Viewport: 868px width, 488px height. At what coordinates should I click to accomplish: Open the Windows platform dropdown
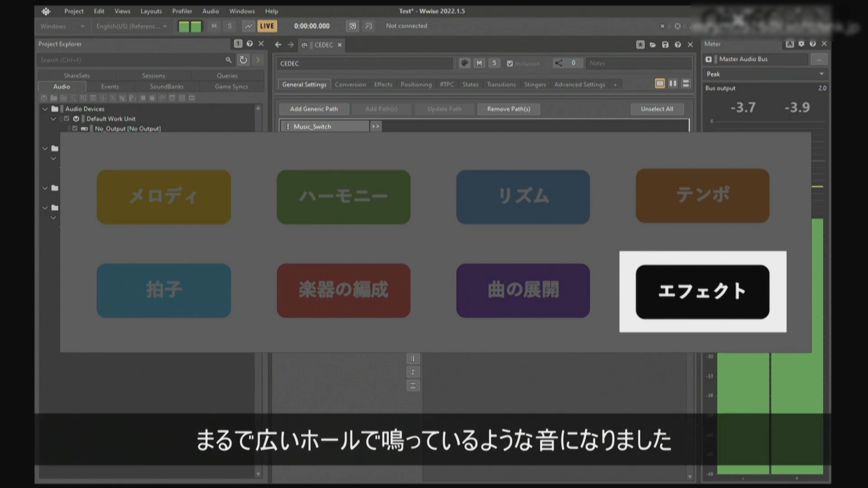pyautogui.click(x=62, y=26)
